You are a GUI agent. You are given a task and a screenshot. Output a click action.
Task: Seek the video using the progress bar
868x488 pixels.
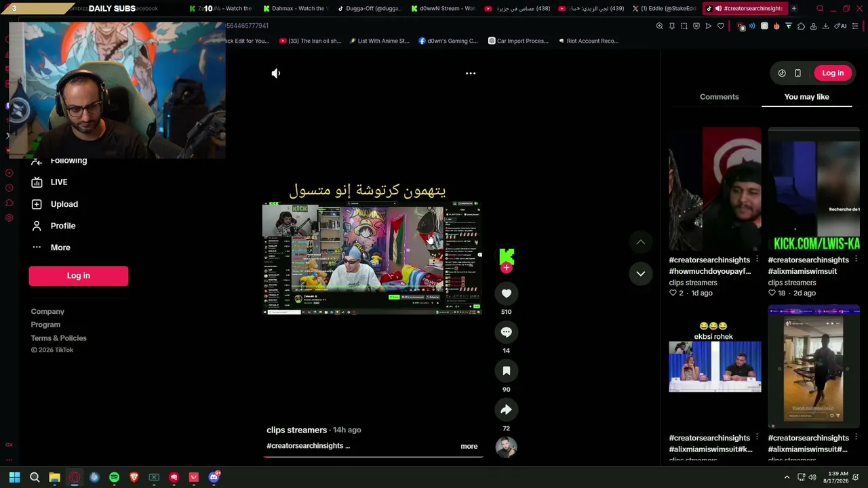pyautogui.click(x=373, y=457)
